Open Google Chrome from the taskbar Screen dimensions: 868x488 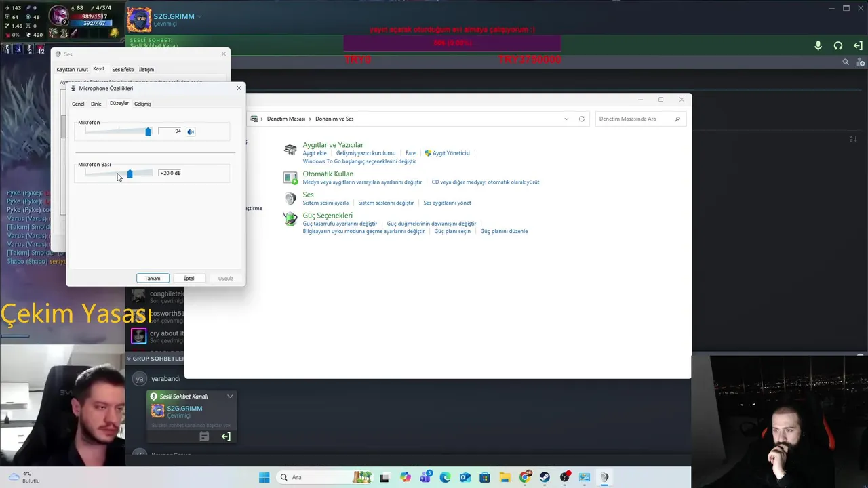[x=525, y=477]
